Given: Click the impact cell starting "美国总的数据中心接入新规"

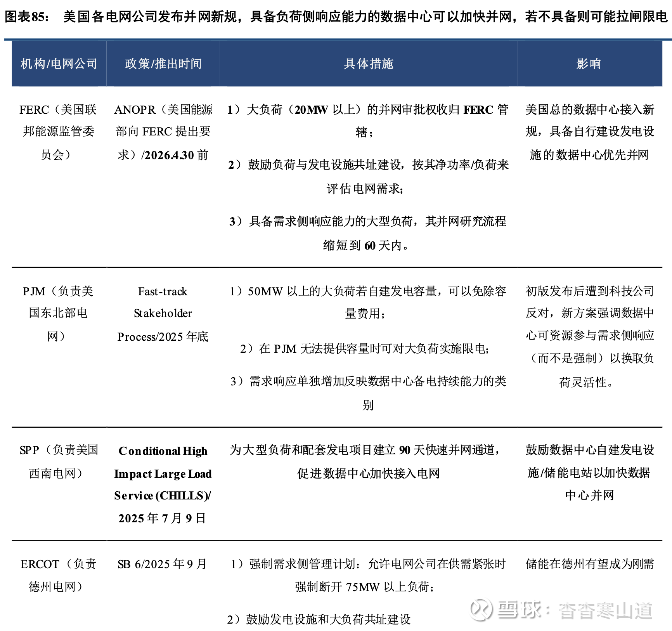Looking at the screenshot, I should [x=589, y=132].
